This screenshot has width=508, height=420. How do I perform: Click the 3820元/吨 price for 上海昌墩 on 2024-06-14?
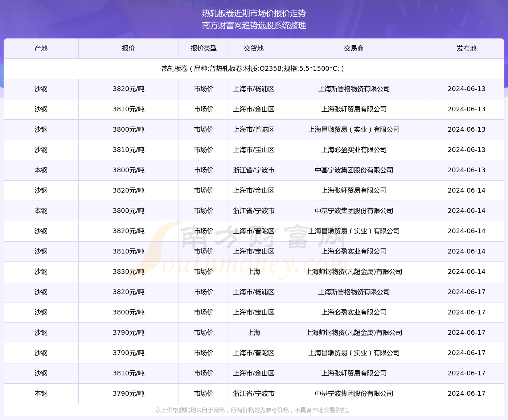(x=128, y=231)
